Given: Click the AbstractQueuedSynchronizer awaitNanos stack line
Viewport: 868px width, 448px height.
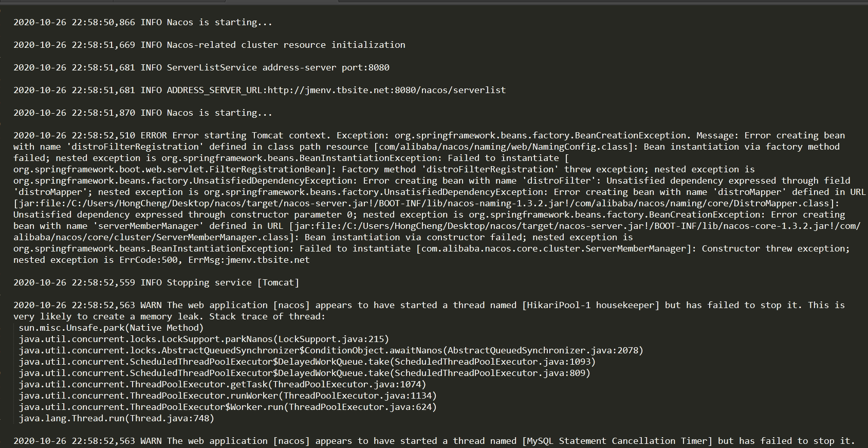Looking at the screenshot, I should [331, 350].
